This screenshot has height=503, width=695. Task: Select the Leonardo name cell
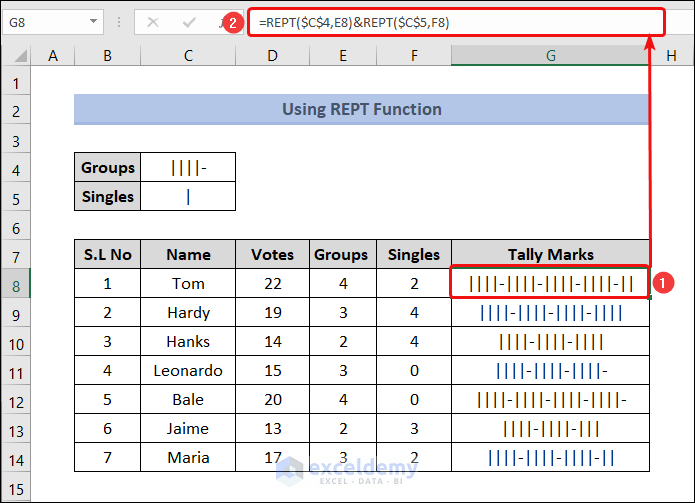coord(188,370)
